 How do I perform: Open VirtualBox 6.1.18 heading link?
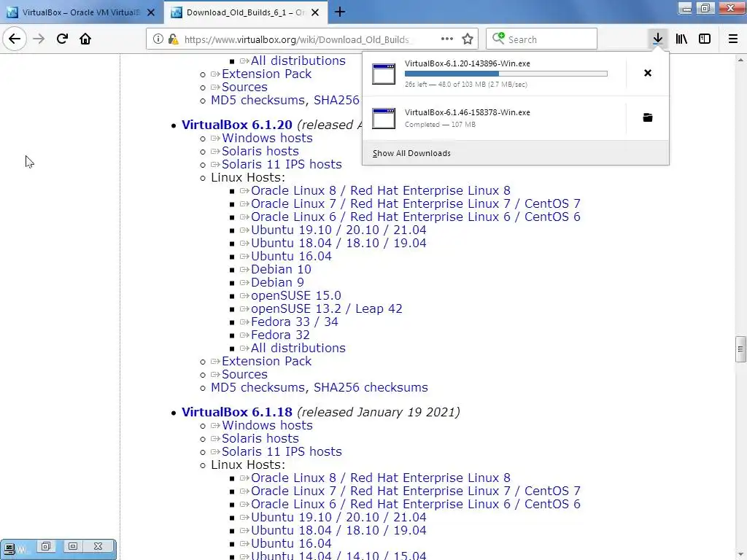237,412
